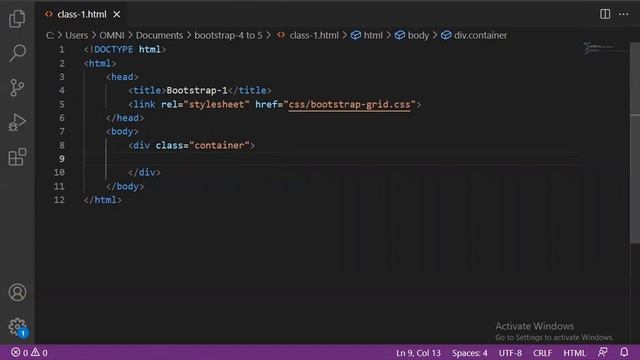Place cursor in Bootstrap-1 title text
The height and width of the screenshot is (360, 640).
[x=197, y=91]
